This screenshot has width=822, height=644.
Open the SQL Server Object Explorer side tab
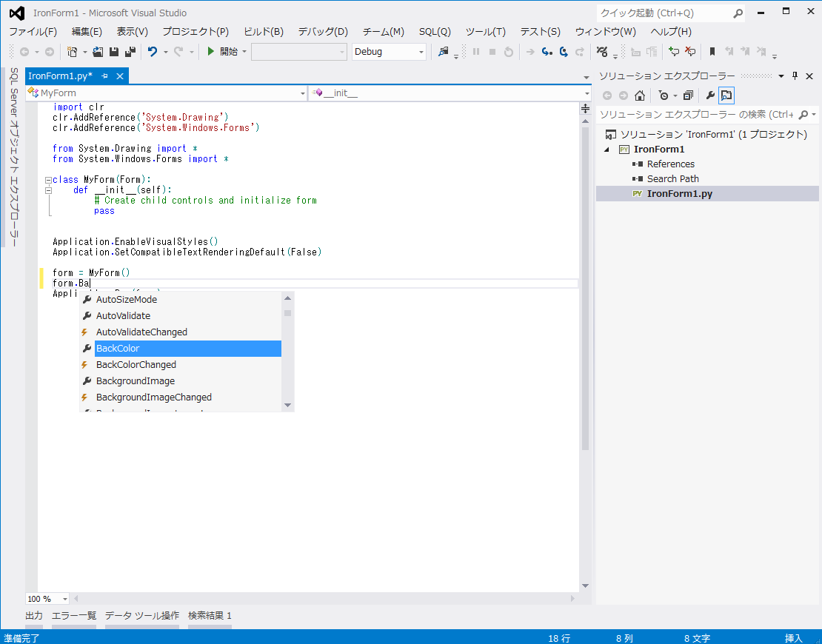click(14, 157)
